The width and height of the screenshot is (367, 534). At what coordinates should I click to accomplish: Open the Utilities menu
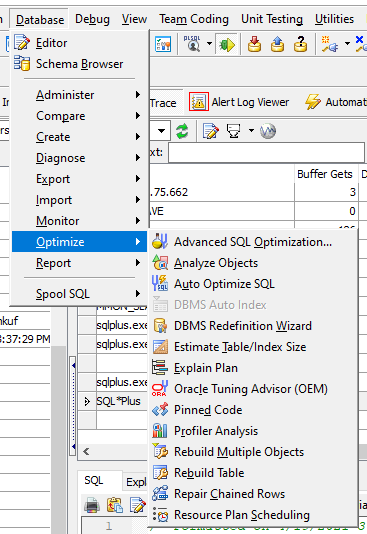(334, 19)
